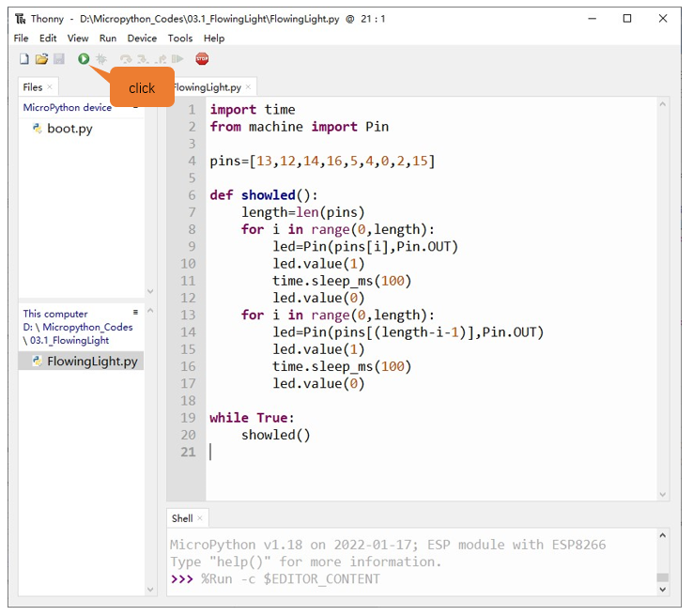693x616 pixels.
Task: Click the This computer panel scroll-down arrow
Action: [150, 589]
